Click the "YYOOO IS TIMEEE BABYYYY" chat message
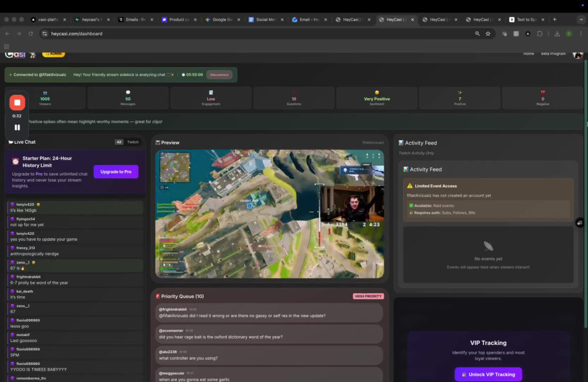This screenshot has height=382, width=588. coord(75,367)
